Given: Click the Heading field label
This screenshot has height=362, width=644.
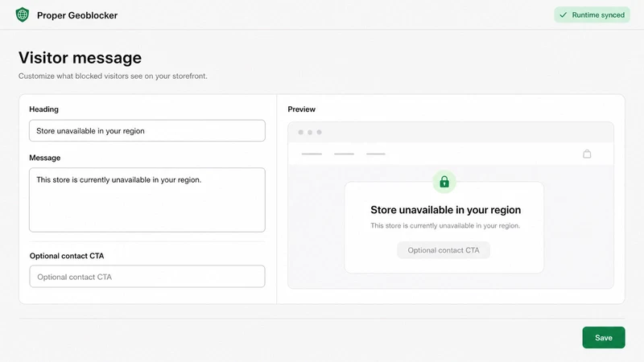Looking at the screenshot, I should coord(43,109).
